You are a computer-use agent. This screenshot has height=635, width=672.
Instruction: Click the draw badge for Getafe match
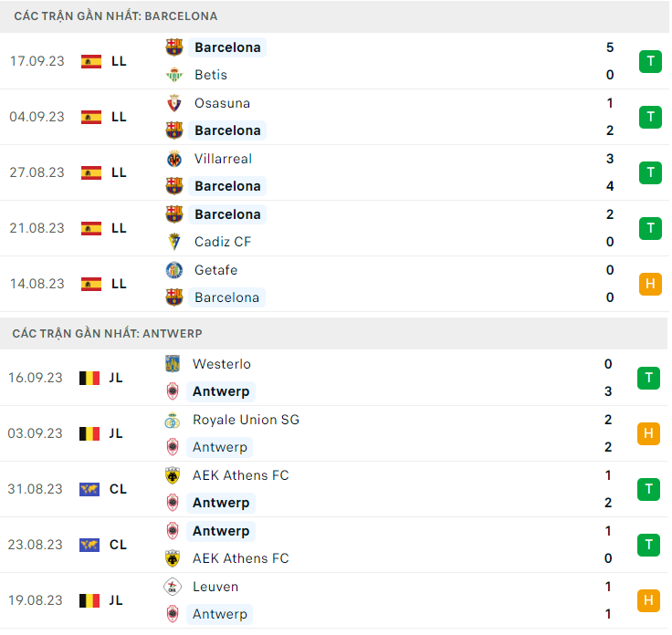649,284
